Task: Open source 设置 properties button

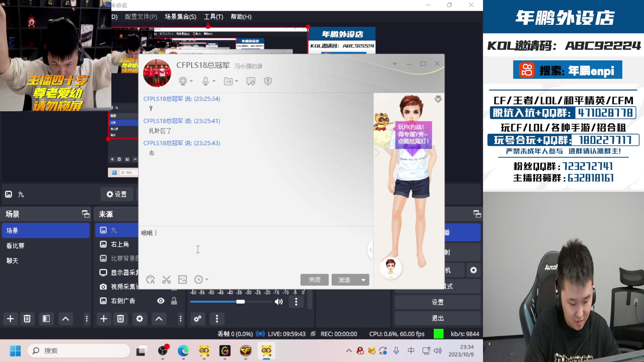Action: 117,194
